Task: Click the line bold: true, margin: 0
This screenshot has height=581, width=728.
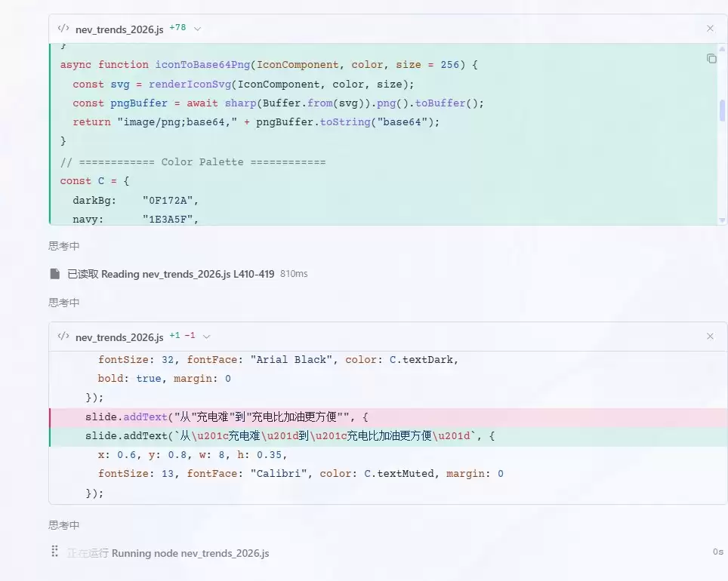Action: [164, 379]
